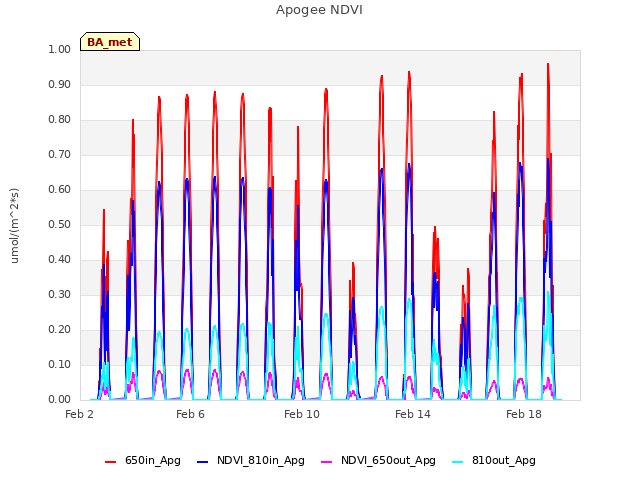Click the red 650in_Apg legend swatch
Image resolution: width=640 pixels, height=480 pixels.
click(x=111, y=462)
